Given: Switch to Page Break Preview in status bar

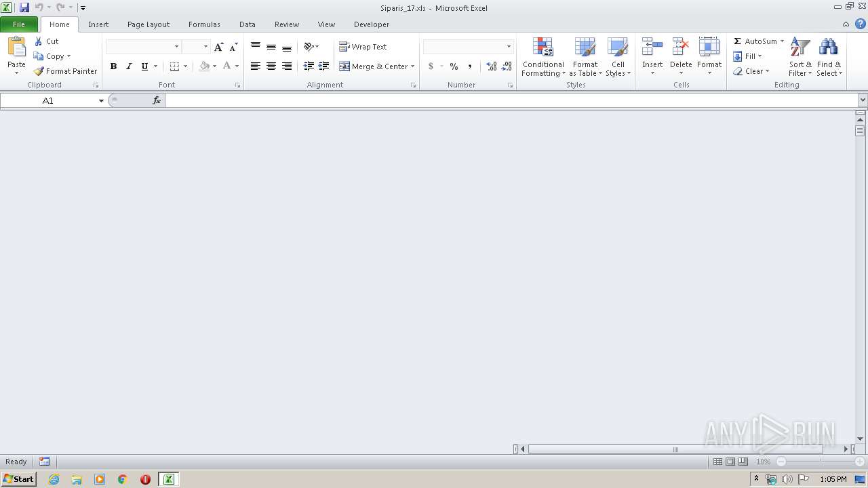Looking at the screenshot, I should (743, 462).
